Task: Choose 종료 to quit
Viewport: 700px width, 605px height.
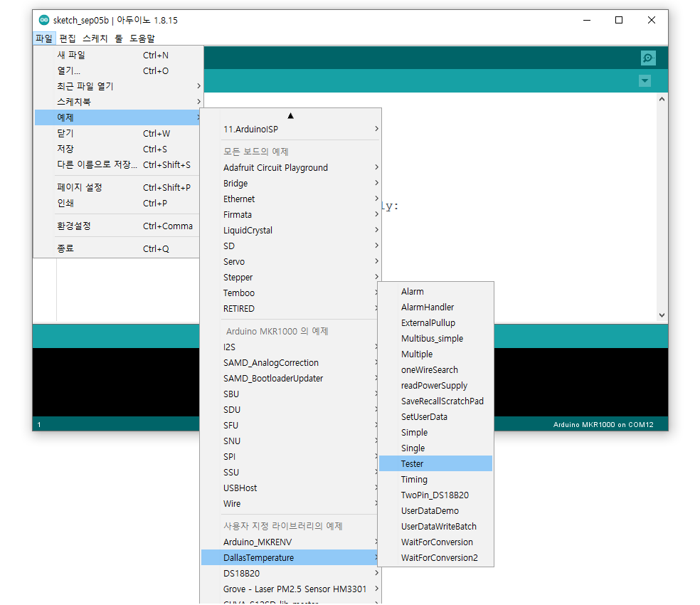Action: pyautogui.click(x=117, y=248)
